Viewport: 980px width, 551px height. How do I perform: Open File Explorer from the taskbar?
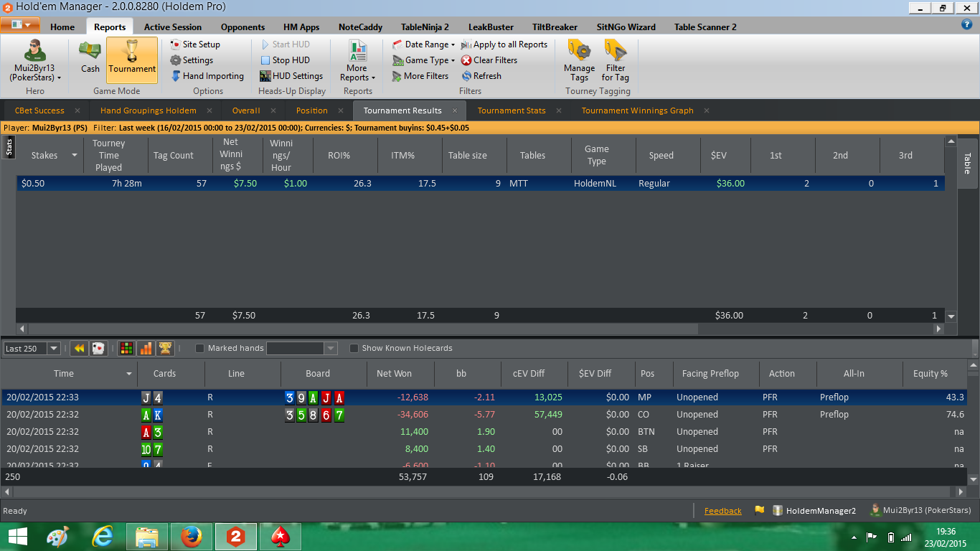point(146,537)
